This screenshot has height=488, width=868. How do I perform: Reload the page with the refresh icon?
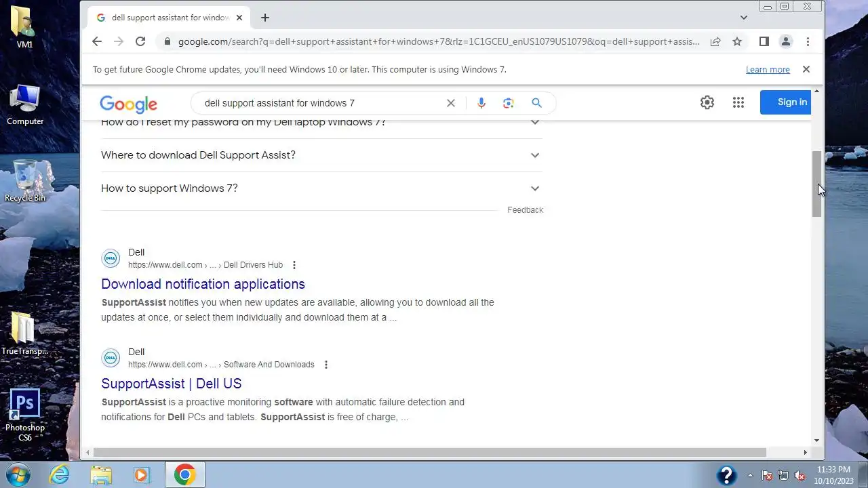(140, 41)
